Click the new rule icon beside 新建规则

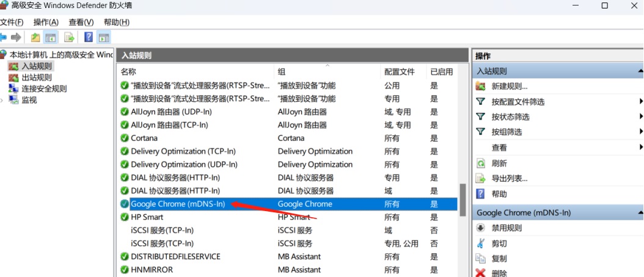[x=480, y=87]
